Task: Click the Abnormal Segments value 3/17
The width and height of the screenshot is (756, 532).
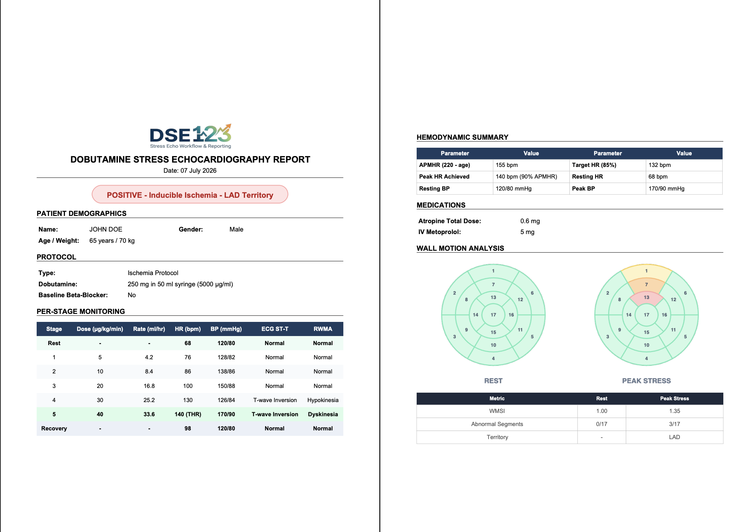Action: click(x=674, y=424)
